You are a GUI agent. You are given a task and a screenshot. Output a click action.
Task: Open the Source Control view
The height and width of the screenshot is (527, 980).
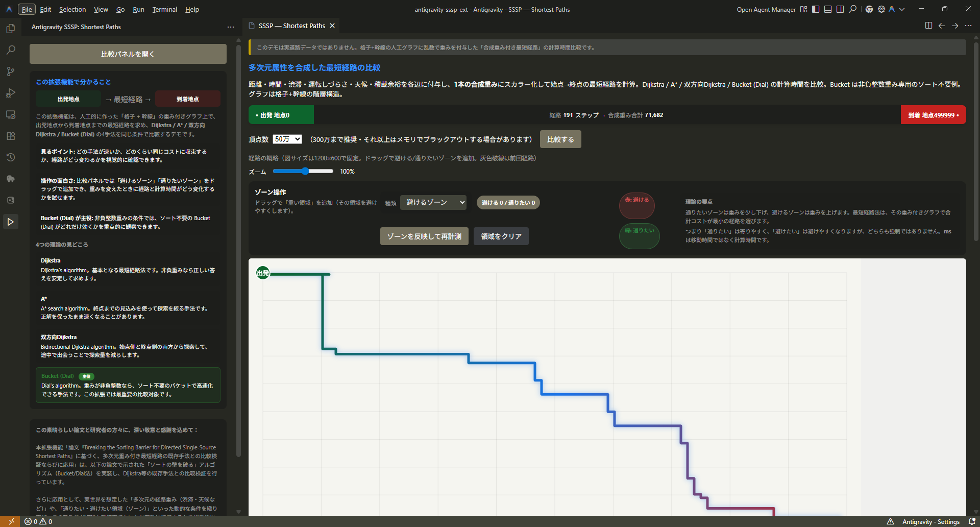(11, 71)
